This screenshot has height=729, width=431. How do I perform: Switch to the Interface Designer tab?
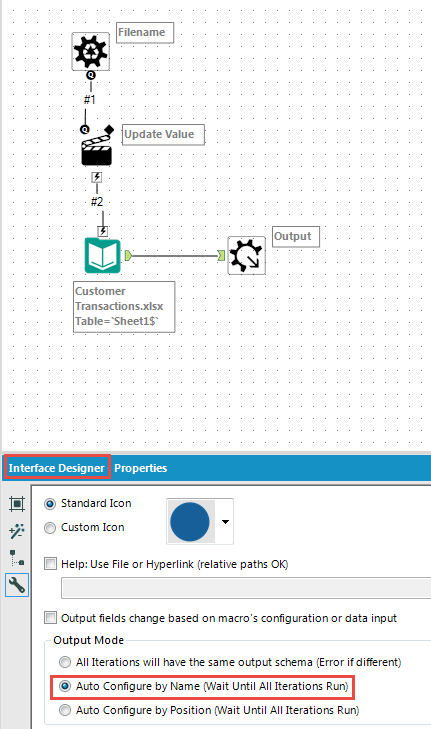point(57,468)
